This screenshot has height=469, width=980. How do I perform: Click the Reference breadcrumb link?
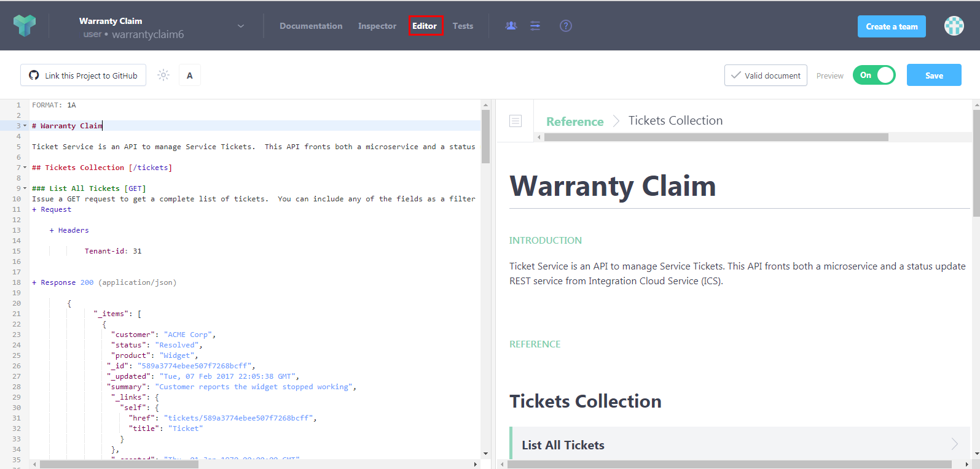tap(575, 122)
